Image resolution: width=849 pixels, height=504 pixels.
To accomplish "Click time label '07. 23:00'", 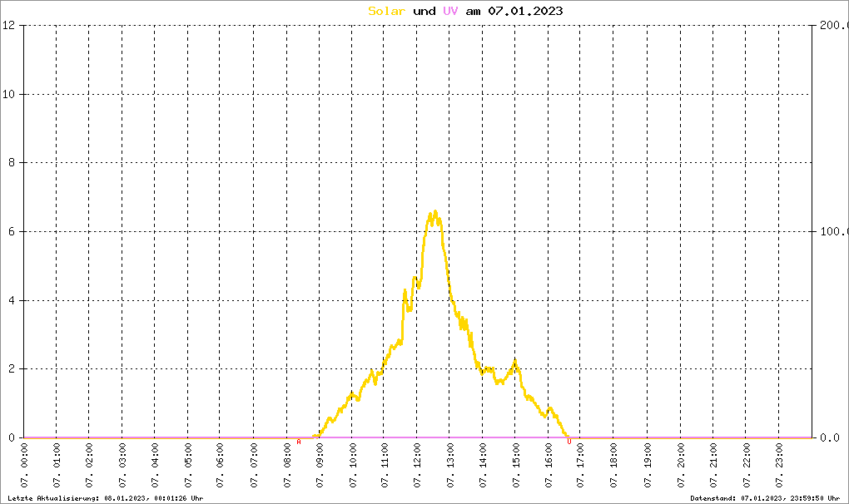I will tap(779, 466).
